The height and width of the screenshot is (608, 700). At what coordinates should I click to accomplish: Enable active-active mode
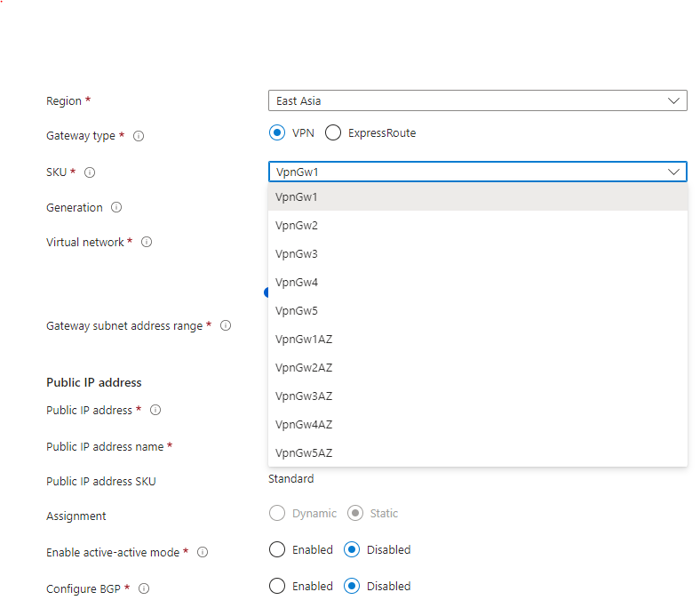pyautogui.click(x=277, y=550)
